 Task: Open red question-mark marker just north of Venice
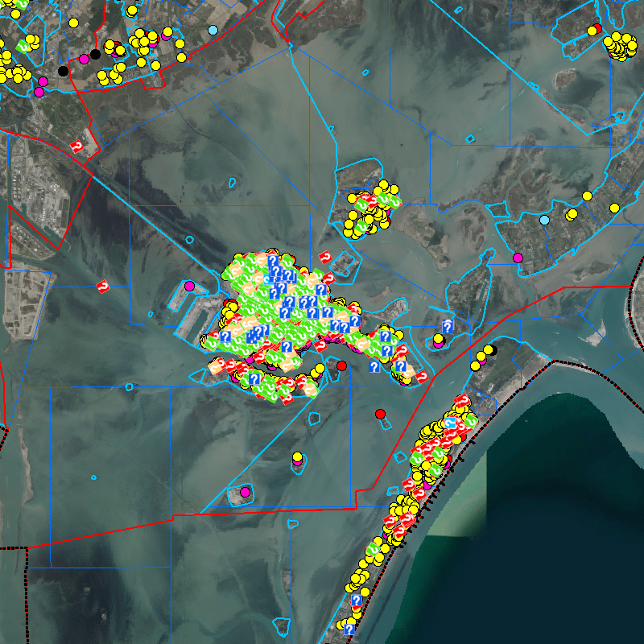point(325,257)
